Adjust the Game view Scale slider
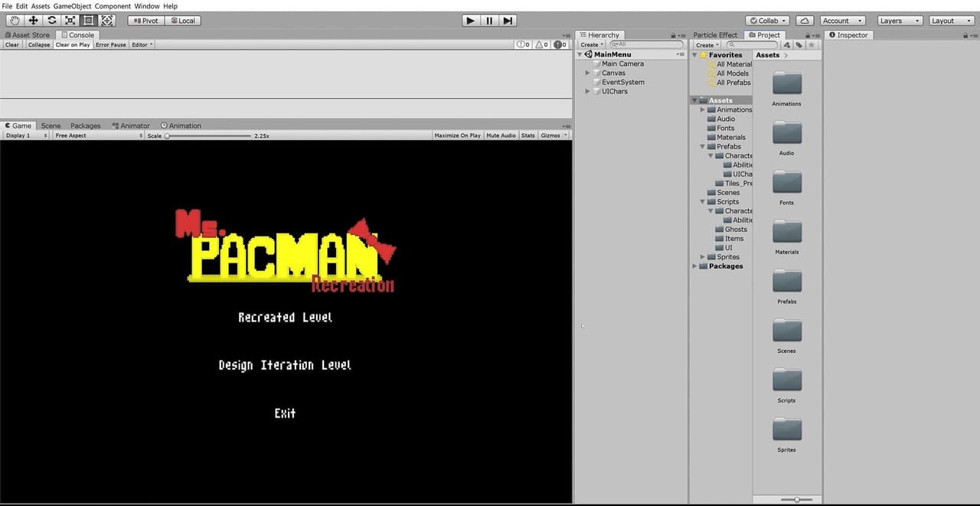Screen dimensions: 980x506 tap(208, 135)
